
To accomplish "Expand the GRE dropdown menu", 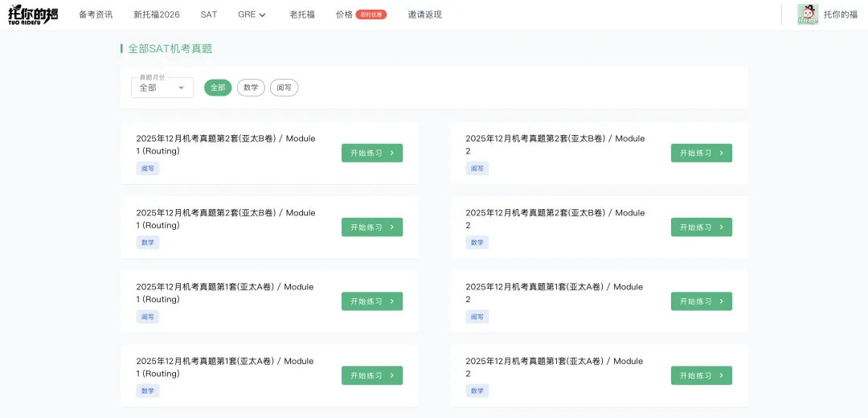I will coord(252,15).
